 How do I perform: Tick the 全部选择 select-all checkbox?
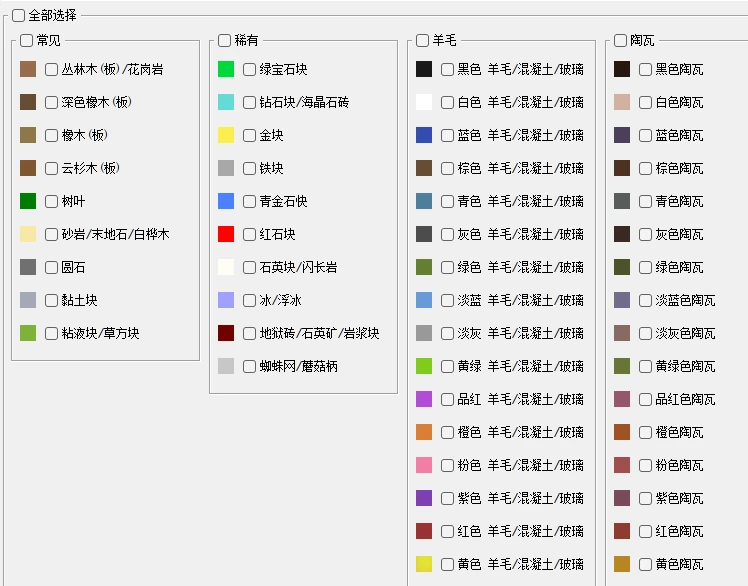(x=19, y=15)
